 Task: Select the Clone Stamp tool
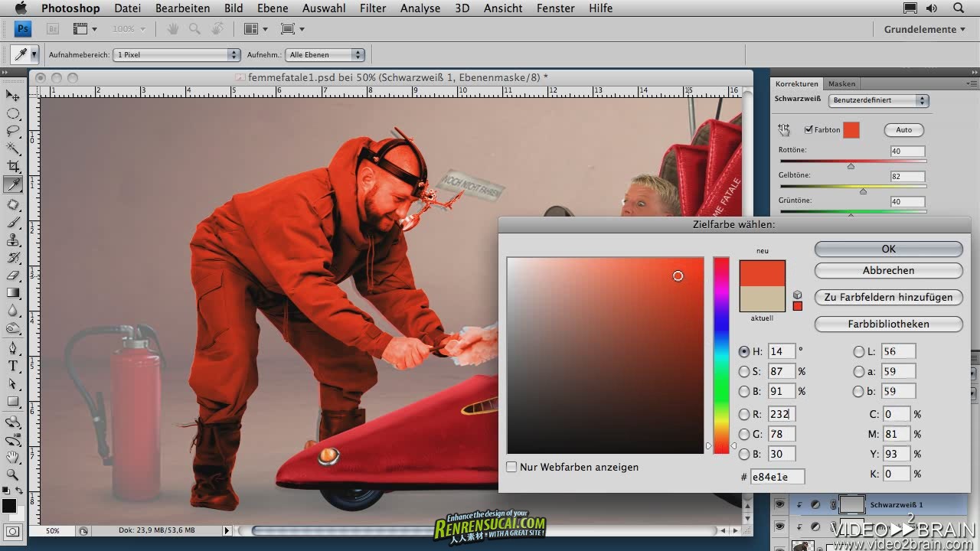coord(13,240)
